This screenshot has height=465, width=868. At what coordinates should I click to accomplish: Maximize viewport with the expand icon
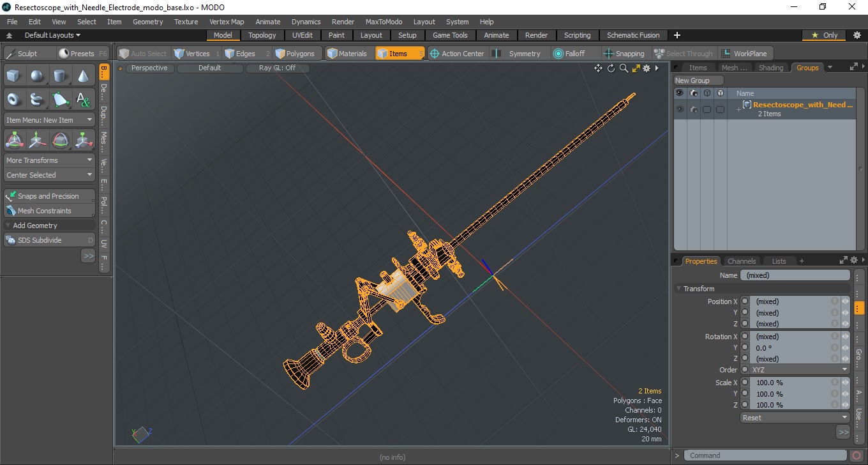tap(636, 68)
